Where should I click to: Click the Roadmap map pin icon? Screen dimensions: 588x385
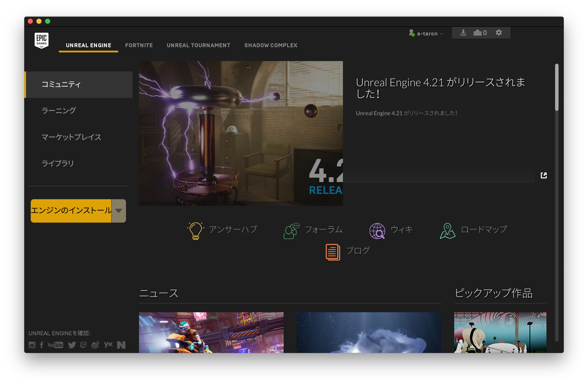point(447,231)
